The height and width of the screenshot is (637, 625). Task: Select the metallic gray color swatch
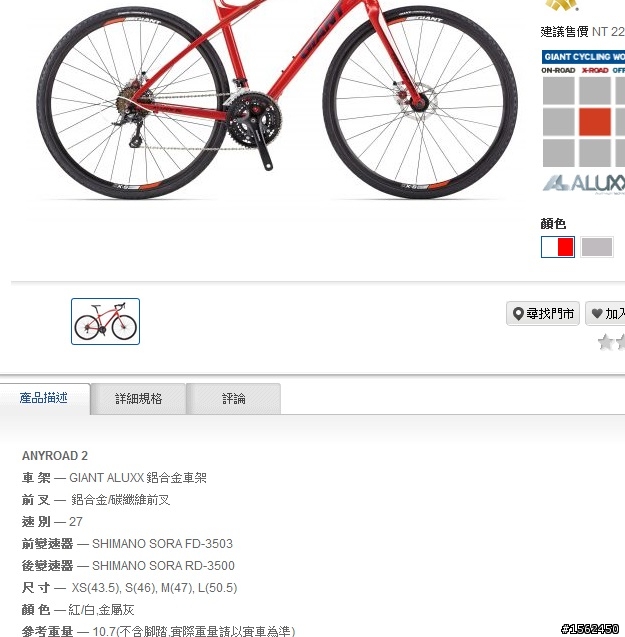coord(597,247)
